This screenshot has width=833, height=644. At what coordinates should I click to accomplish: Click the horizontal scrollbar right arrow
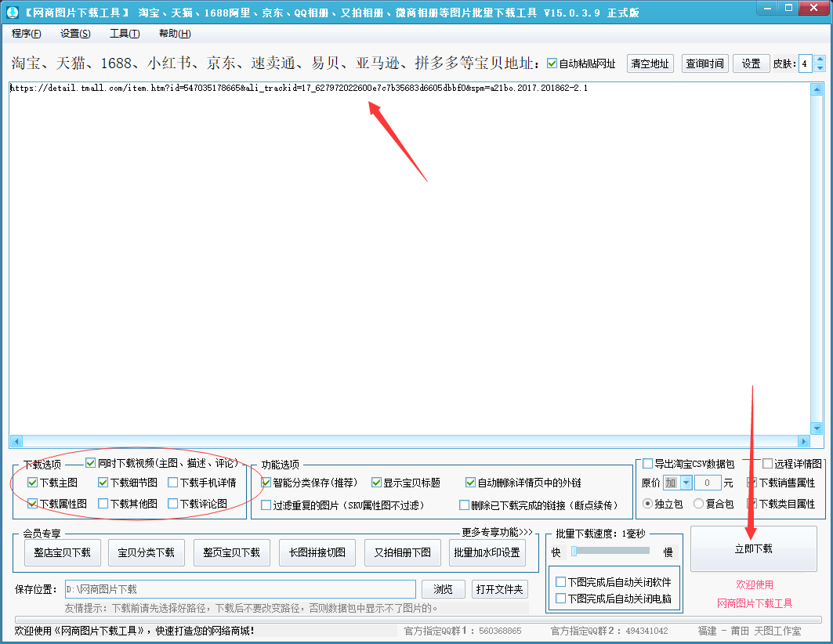tap(804, 441)
